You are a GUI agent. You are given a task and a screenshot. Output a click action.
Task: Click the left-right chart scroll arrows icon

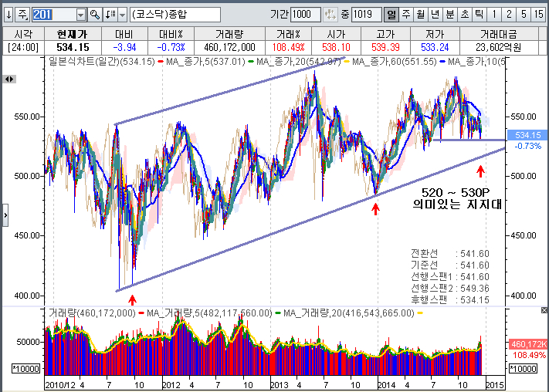(x=9, y=79)
